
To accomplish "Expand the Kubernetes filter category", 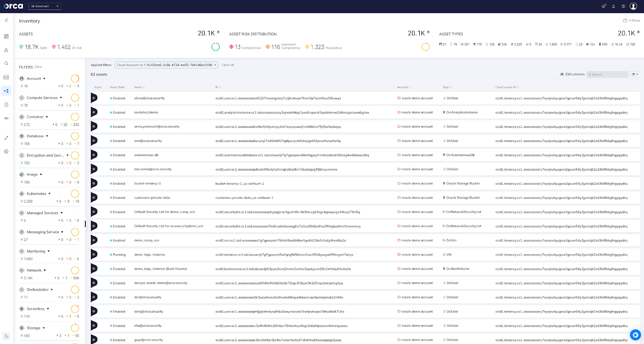I will (39, 194).
